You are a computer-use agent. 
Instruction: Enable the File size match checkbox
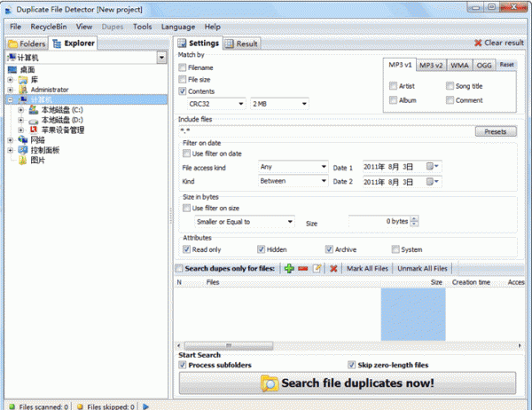pos(183,79)
